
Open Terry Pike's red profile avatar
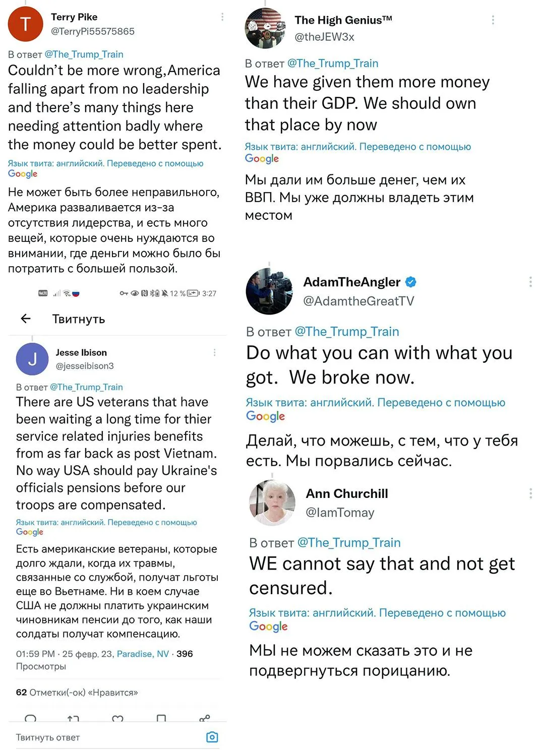point(26,24)
